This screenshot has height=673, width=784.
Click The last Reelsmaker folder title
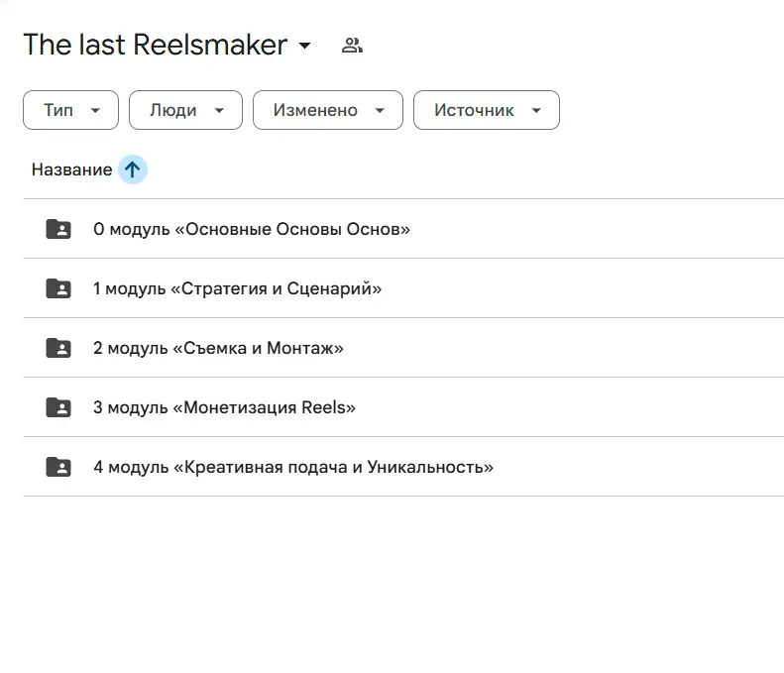pyautogui.click(x=155, y=45)
